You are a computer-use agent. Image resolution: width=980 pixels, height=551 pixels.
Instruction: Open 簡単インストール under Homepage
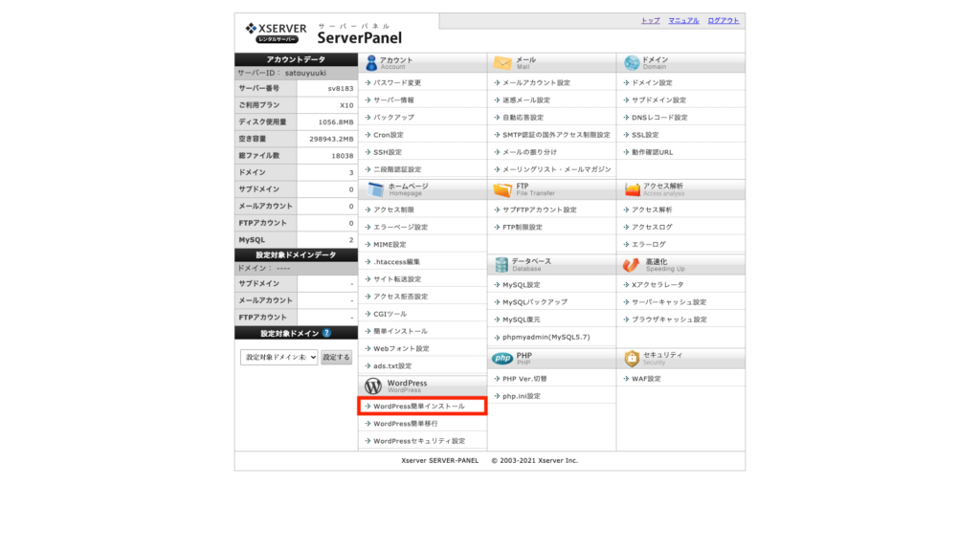[400, 331]
